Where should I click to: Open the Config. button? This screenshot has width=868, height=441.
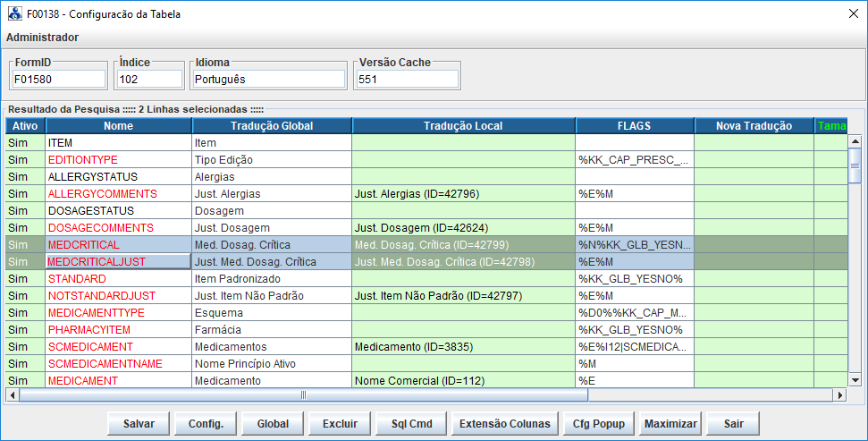(x=205, y=424)
